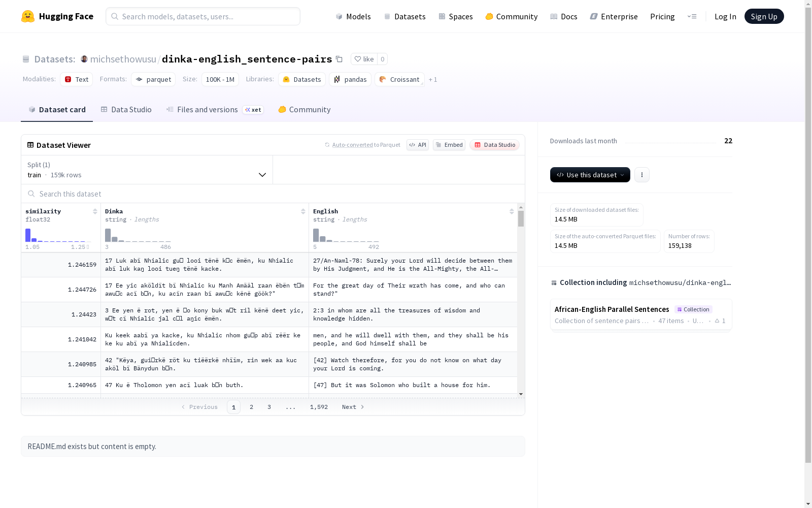Screen dimensions: 812x508
Task: Go to page 2
Action: [251, 407]
